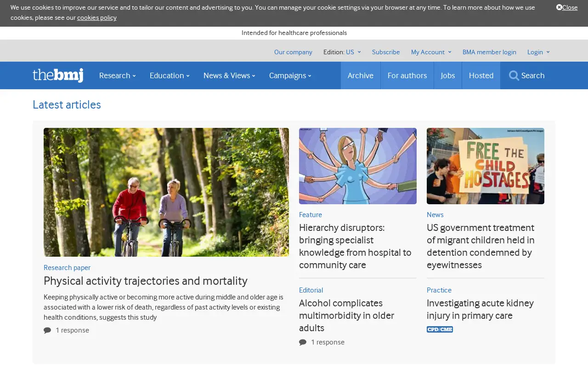Click the Editorial category label
Image resolution: width=588 pixels, height=368 pixels.
click(x=311, y=290)
